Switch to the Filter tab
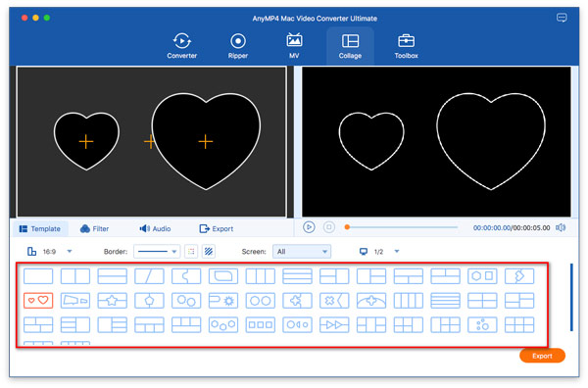 tap(94, 228)
